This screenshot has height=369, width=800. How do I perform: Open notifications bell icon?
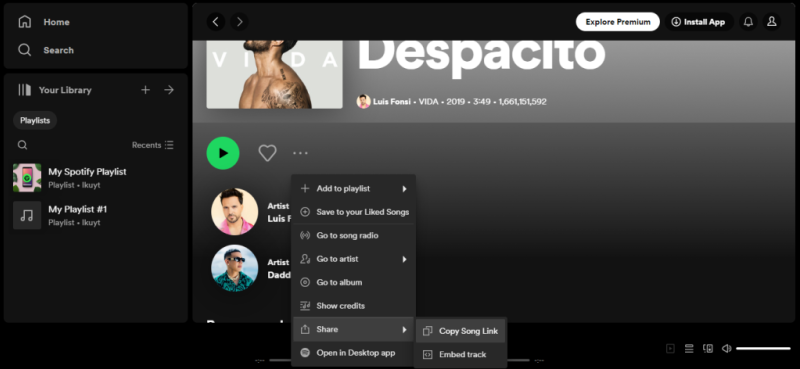(748, 22)
